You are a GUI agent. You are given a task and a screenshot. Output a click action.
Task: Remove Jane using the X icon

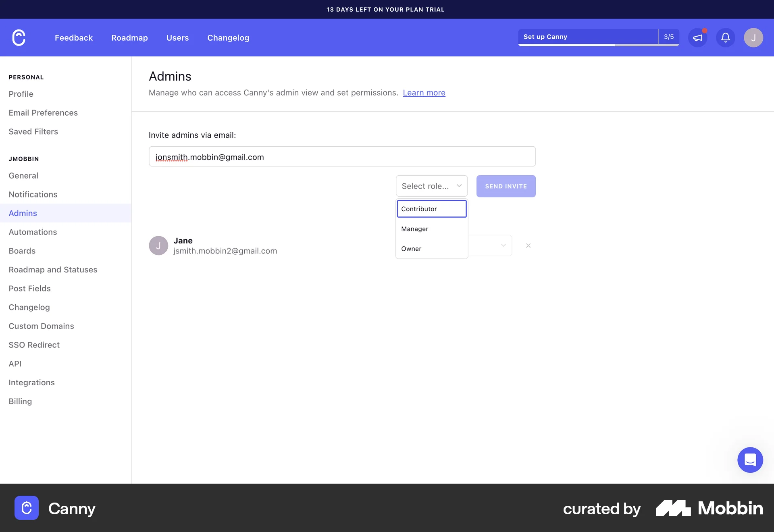(528, 245)
